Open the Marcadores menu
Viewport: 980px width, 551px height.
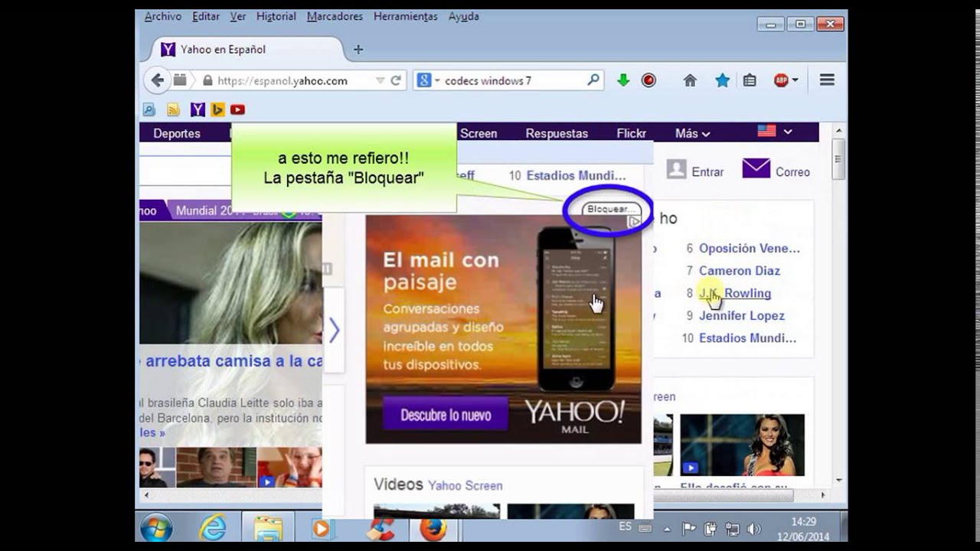[335, 16]
